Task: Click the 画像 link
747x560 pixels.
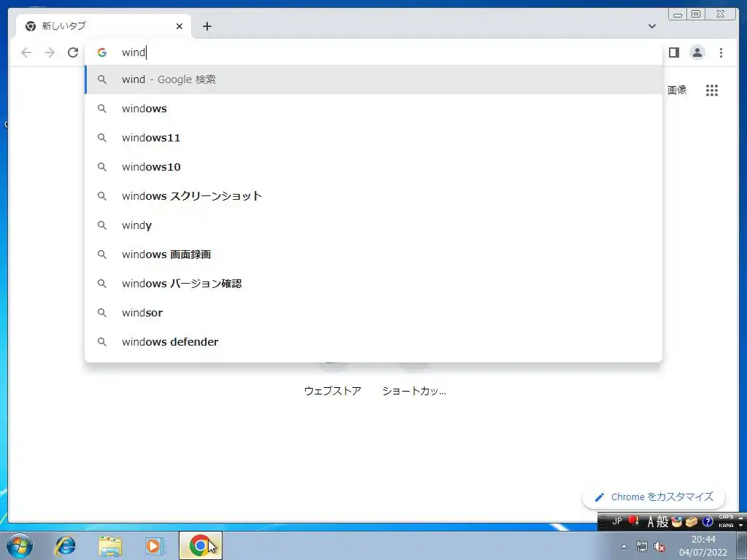Action: click(x=676, y=90)
